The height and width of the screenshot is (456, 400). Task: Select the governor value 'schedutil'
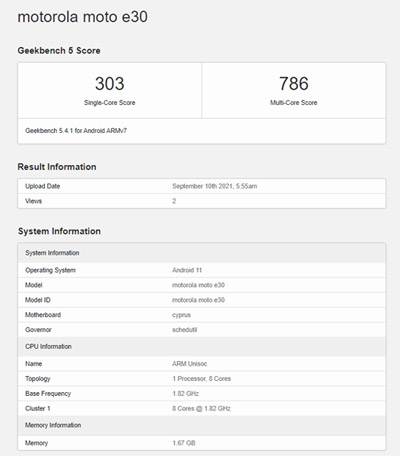[x=184, y=330]
